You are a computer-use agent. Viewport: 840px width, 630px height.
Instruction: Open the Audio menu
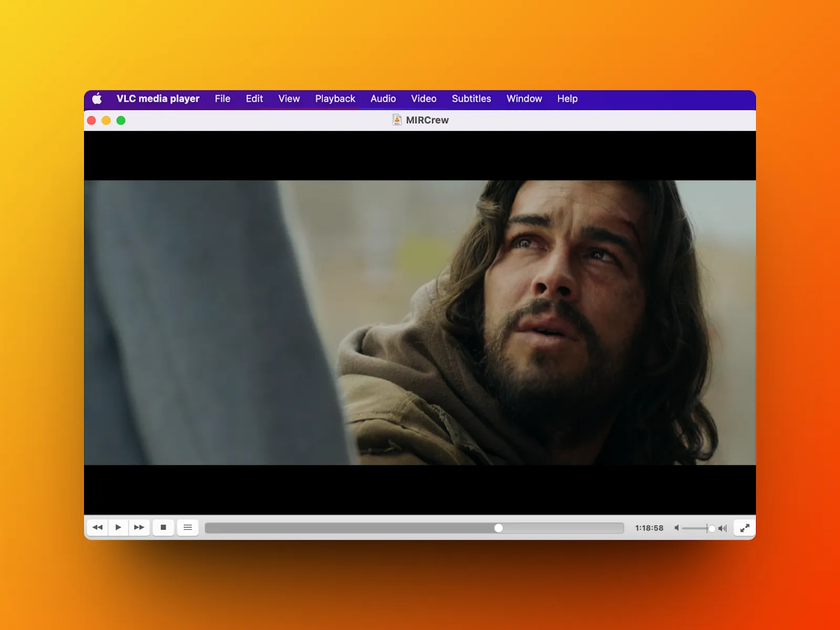coord(383,99)
